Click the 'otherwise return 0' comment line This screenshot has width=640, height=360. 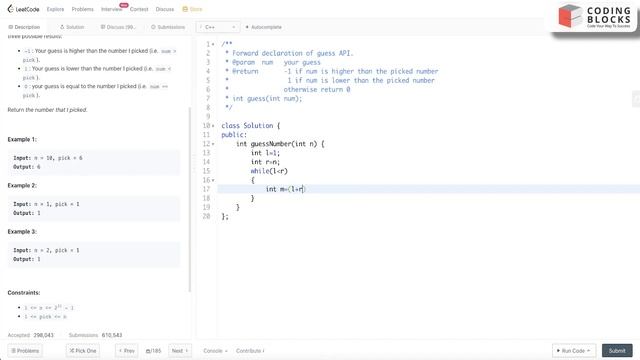[317, 89]
